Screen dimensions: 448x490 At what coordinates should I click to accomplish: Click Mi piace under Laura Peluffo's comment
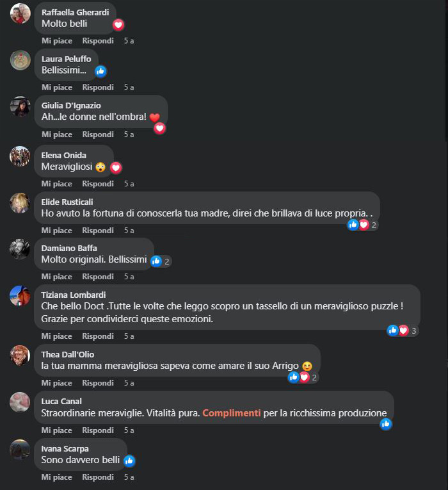[x=57, y=87]
